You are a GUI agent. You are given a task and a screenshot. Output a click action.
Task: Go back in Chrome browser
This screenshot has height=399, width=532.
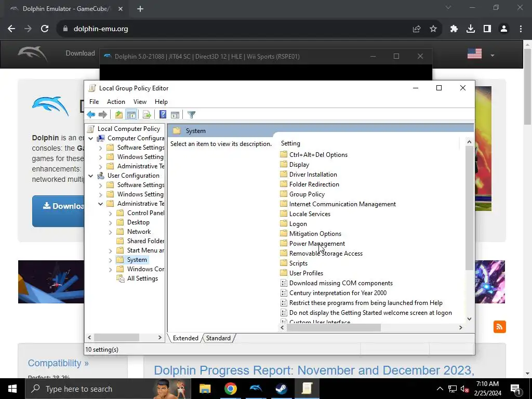point(11,29)
